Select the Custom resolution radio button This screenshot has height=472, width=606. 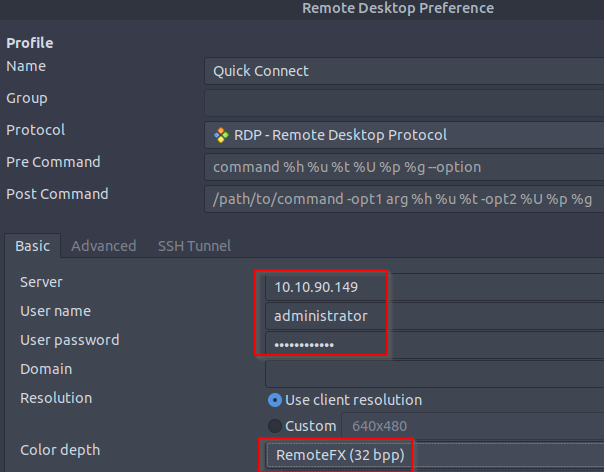[x=275, y=426]
